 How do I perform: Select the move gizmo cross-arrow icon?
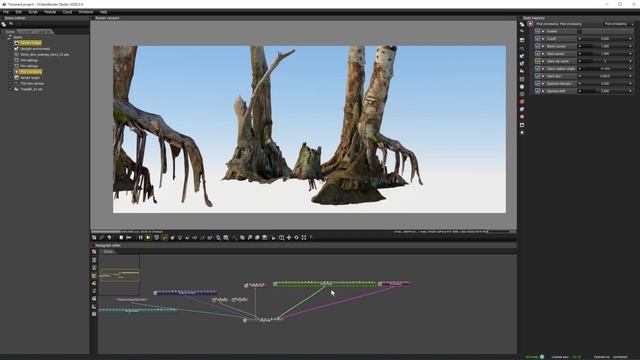(x=289, y=238)
